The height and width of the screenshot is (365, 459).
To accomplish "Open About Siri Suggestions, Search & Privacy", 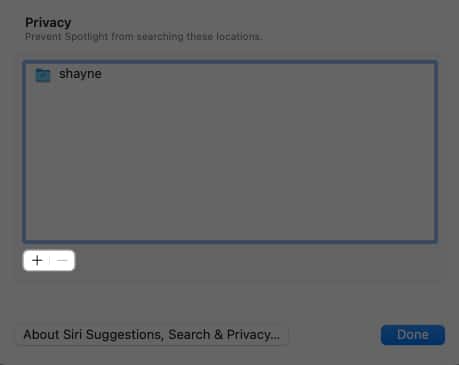I will (152, 335).
